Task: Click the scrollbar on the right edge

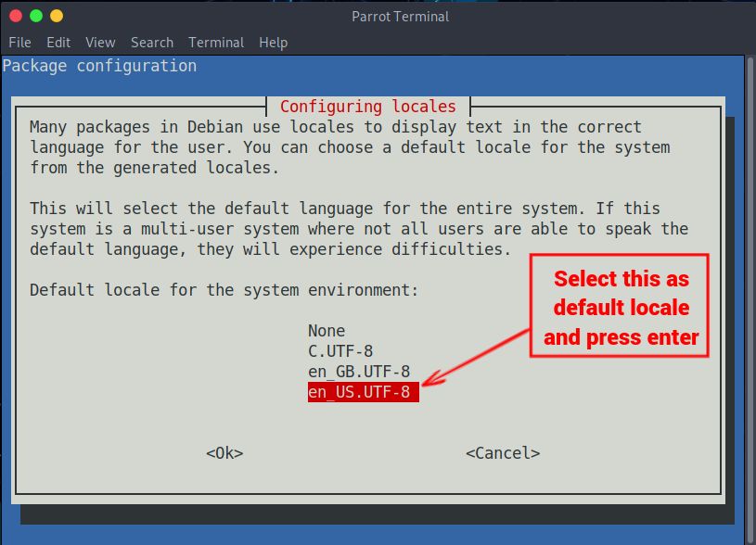Action: point(748,278)
